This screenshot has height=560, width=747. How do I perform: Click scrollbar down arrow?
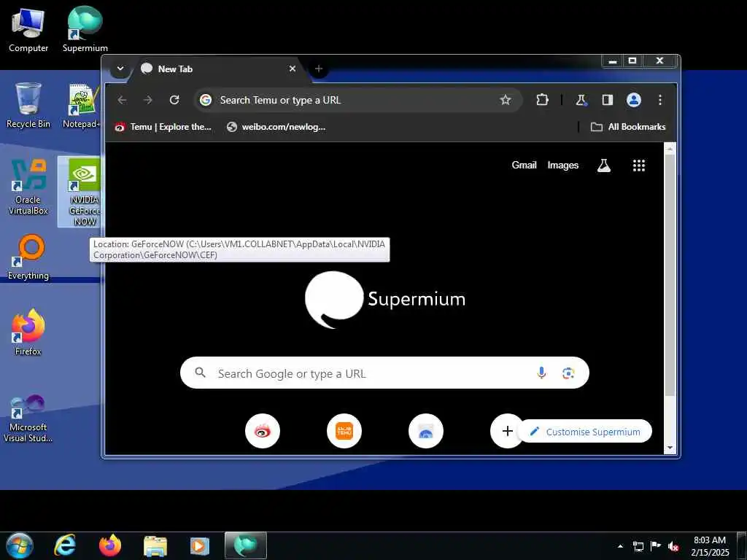670,448
